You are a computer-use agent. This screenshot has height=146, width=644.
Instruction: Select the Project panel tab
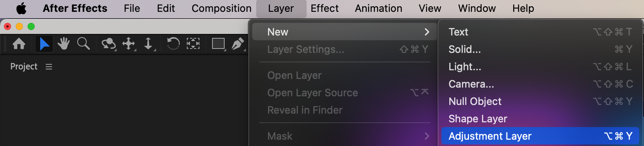[24, 67]
